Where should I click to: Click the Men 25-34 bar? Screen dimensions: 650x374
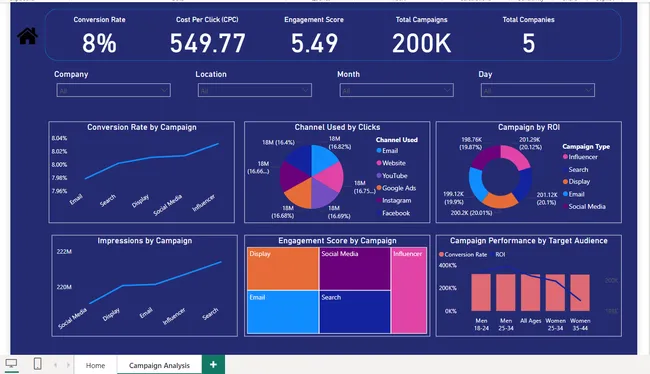506,292
